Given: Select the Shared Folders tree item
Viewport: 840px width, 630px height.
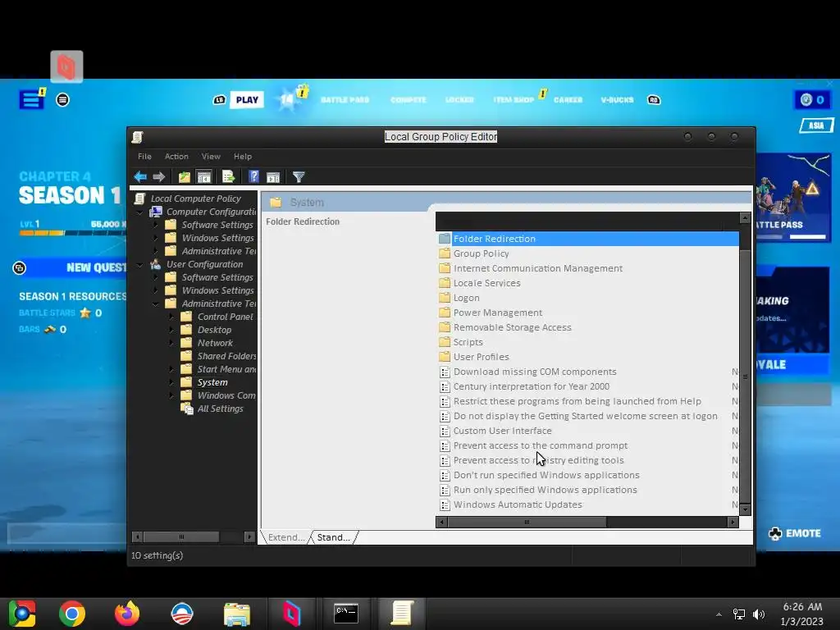Looking at the screenshot, I should [x=218, y=356].
